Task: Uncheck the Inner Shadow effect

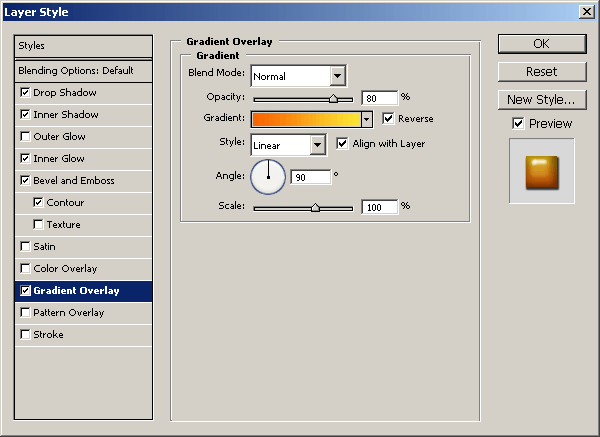Action: tap(25, 114)
